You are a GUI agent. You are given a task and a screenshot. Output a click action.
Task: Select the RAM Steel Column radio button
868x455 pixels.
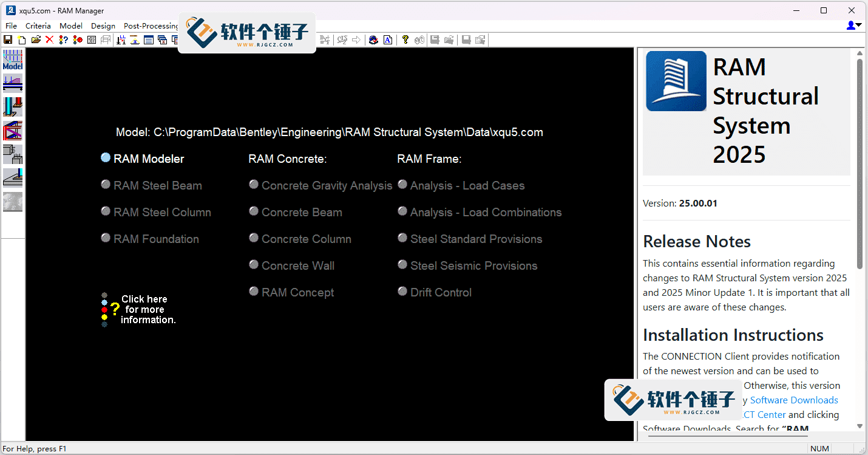(106, 211)
